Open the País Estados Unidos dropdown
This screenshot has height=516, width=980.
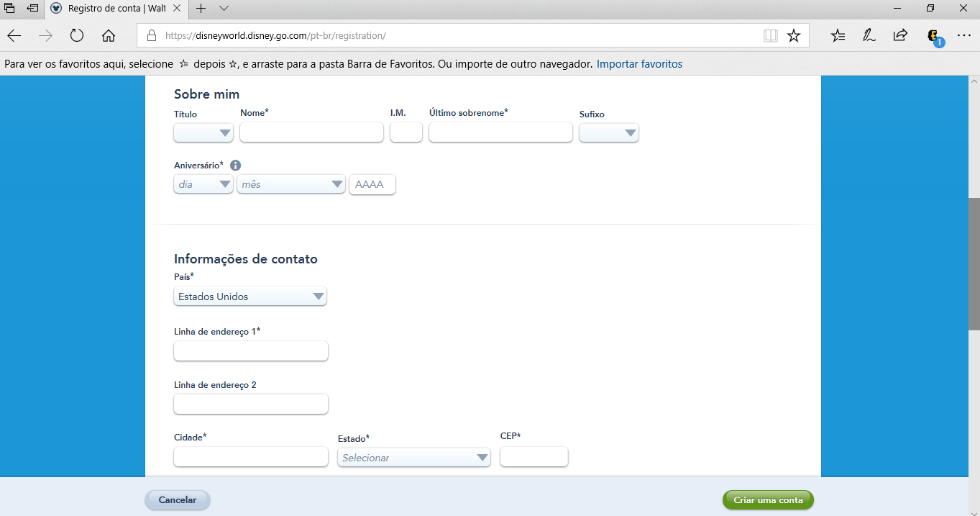(250, 297)
